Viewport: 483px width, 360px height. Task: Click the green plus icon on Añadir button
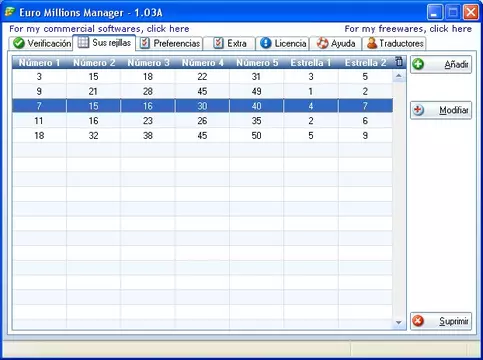[418, 64]
